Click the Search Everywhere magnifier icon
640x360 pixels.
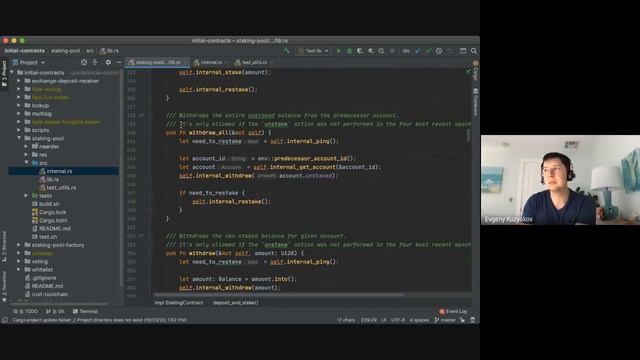[473, 51]
